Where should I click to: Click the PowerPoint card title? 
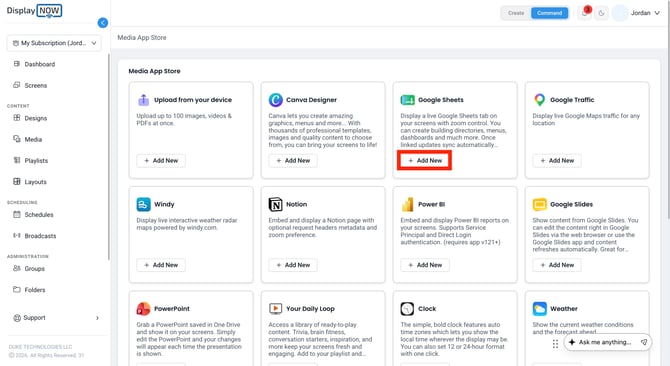(172, 309)
